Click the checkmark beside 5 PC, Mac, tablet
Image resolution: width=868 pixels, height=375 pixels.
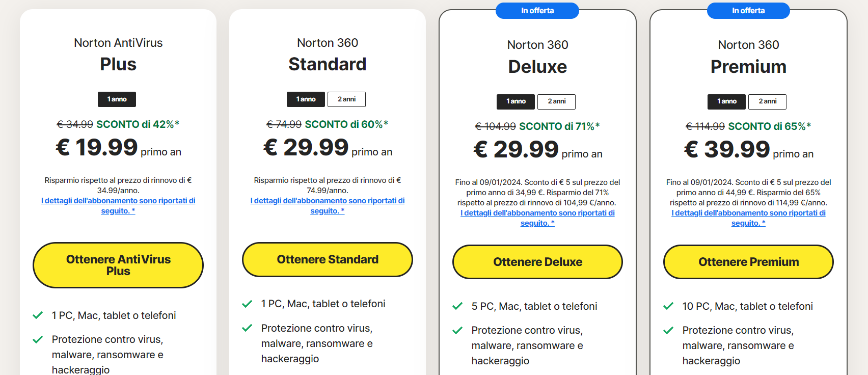pyautogui.click(x=457, y=306)
